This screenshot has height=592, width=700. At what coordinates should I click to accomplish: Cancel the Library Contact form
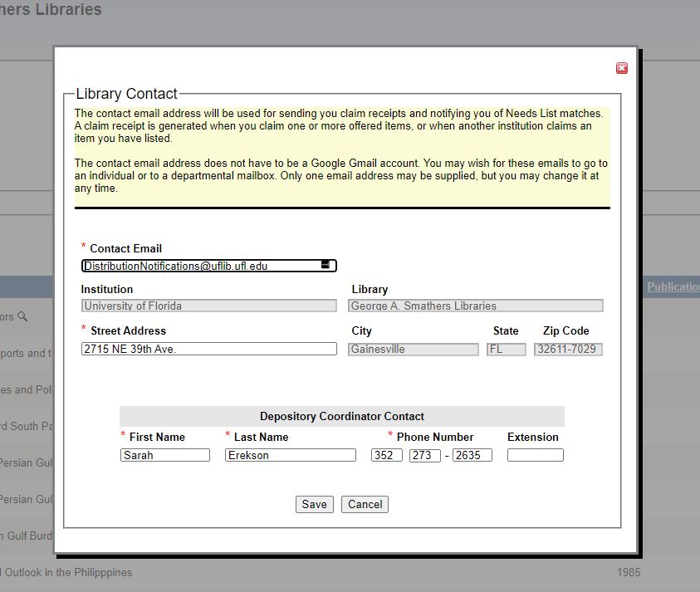pyautogui.click(x=365, y=504)
